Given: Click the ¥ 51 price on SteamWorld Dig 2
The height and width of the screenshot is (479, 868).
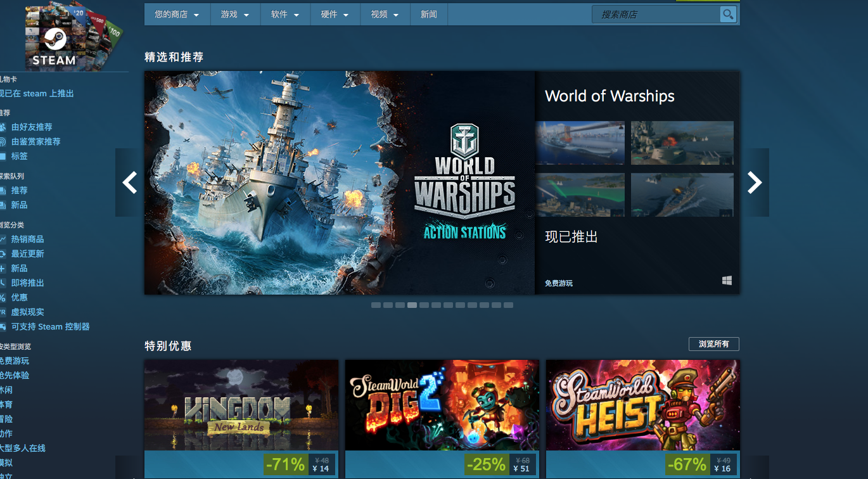Looking at the screenshot, I should (x=521, y=469).
